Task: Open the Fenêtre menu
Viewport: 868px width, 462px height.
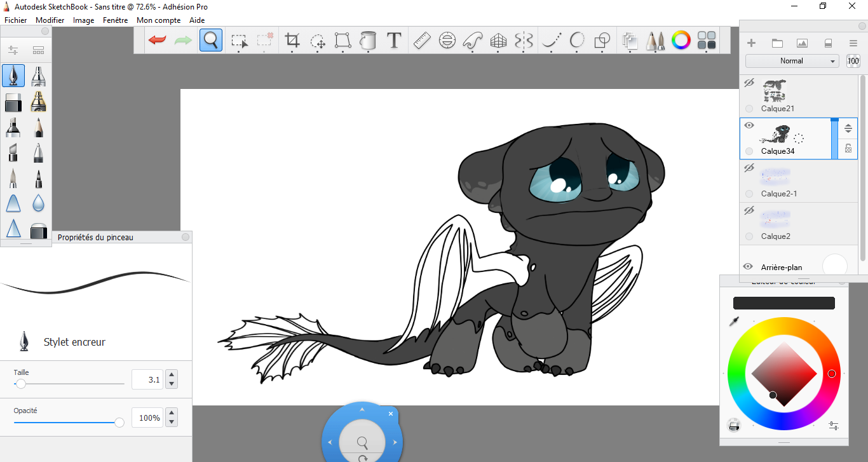Action: coord(115,20)
